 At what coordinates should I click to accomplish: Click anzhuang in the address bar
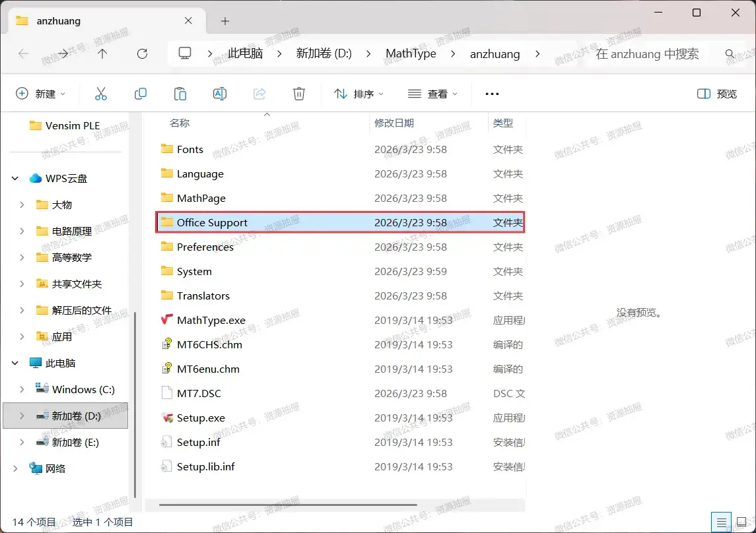tap(495, 54)
